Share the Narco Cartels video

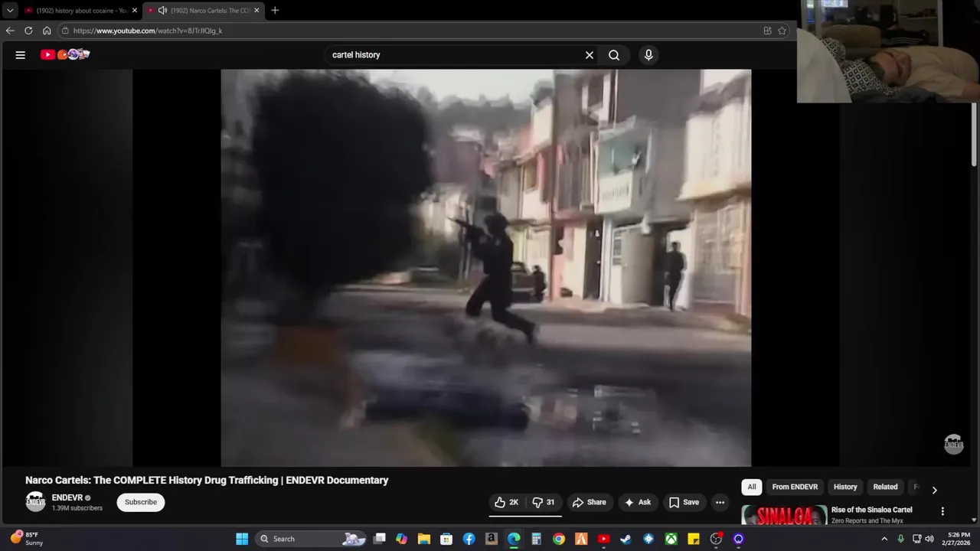pos(590,502)
